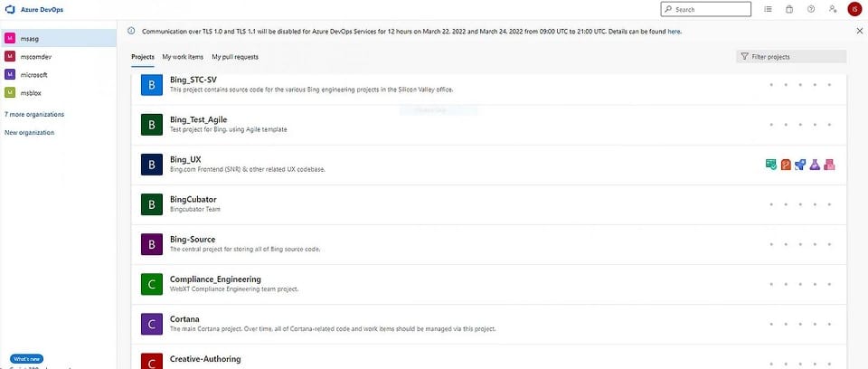
Task: Create a New organization
Action: click(x=29, y=133)
